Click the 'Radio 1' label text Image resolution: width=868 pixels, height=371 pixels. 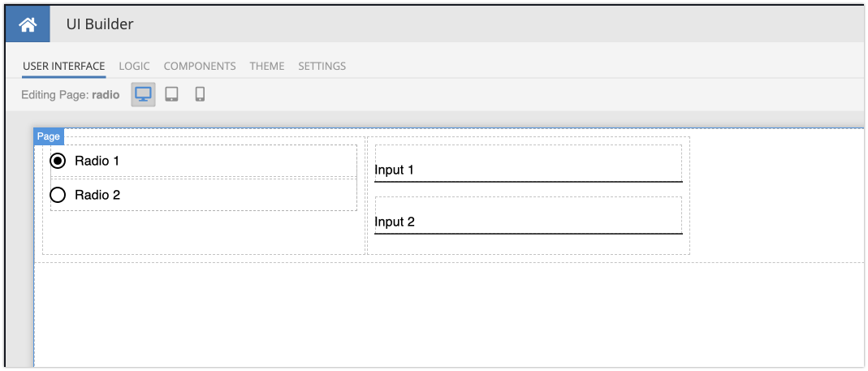point(97,161)
